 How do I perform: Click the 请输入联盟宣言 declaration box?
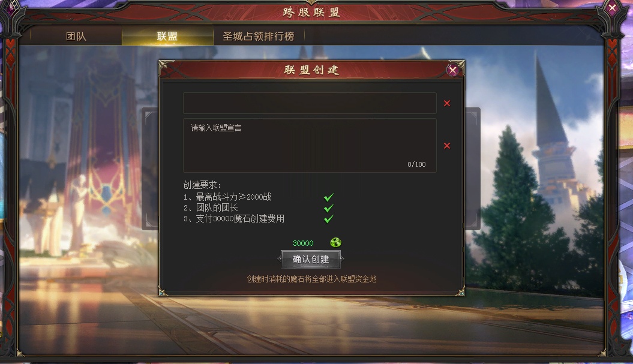pyautogui.click(x=310, y=145)
